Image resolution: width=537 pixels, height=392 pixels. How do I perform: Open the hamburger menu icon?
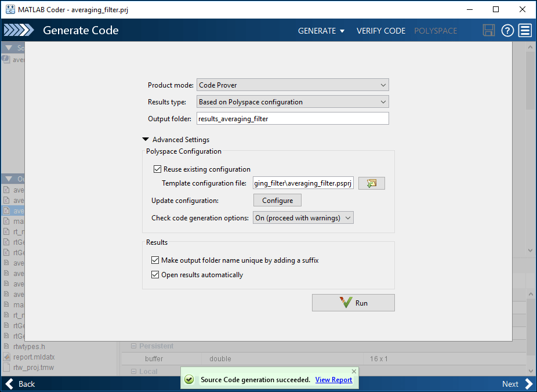click(x=525, y=31)
